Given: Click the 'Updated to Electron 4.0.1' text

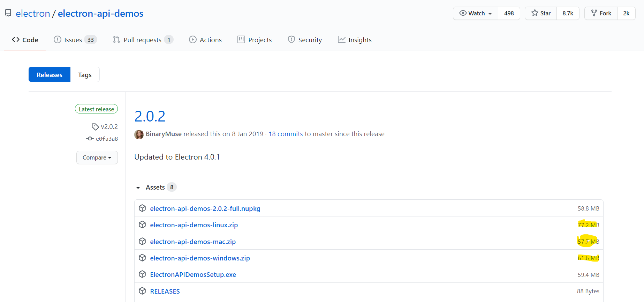Looking at the screenshot, I should [177, 157].
